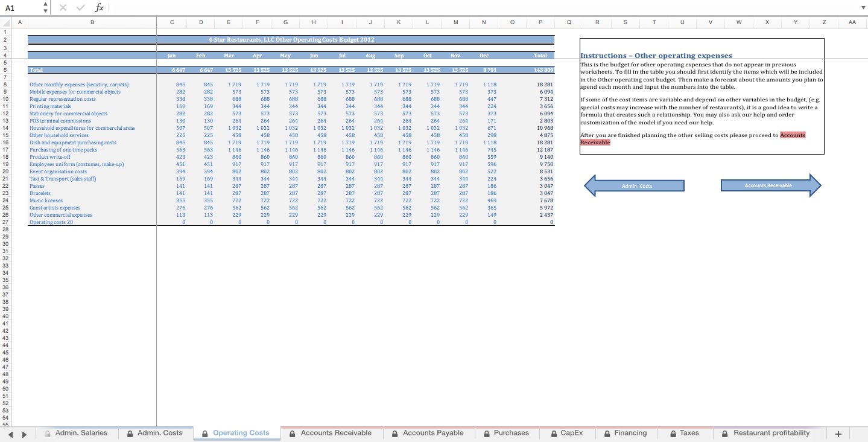
Task: Click the fx insert function icon
Action: coord(99,8)
